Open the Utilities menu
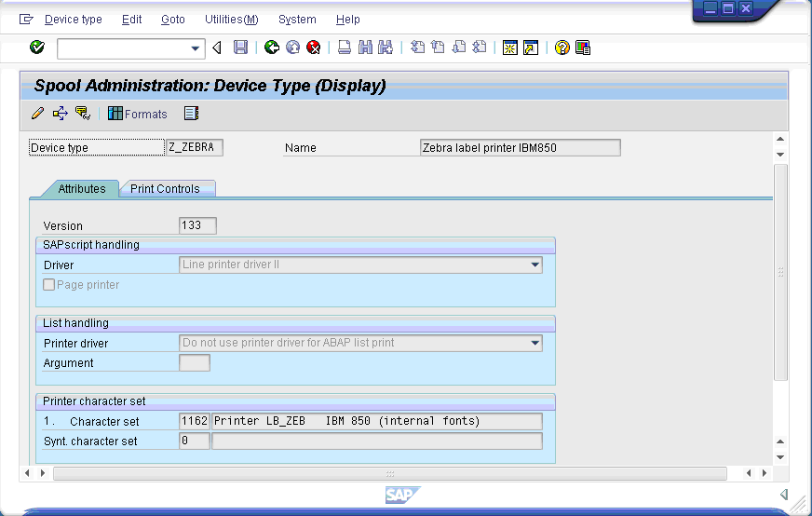 pyautogui.click(x=231, y=20)
